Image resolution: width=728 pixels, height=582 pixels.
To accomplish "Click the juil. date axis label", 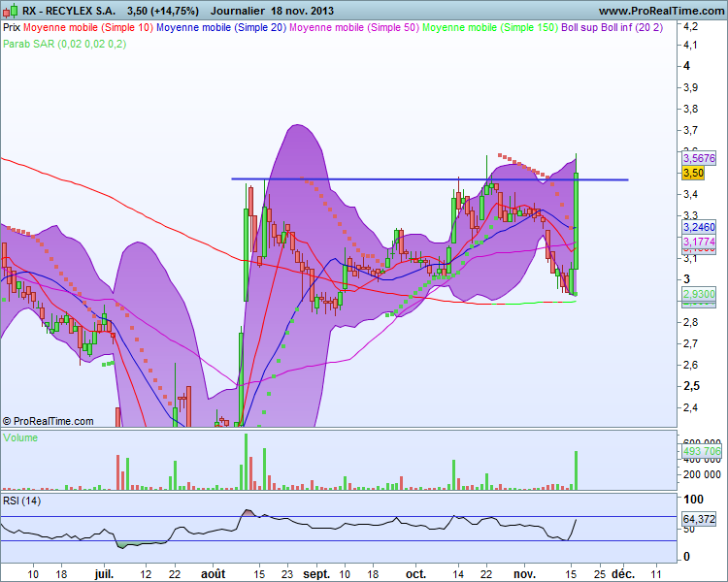I will click(104, 574).
